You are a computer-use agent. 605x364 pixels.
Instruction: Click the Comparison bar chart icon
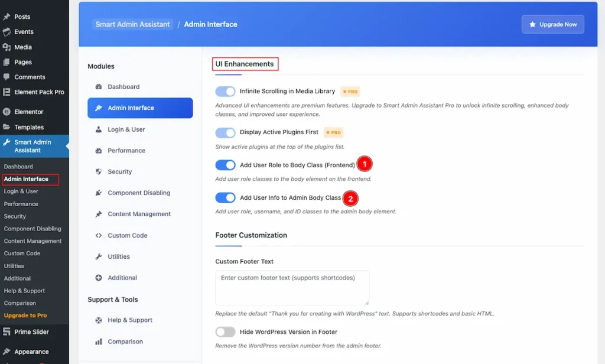click(99, 342)
